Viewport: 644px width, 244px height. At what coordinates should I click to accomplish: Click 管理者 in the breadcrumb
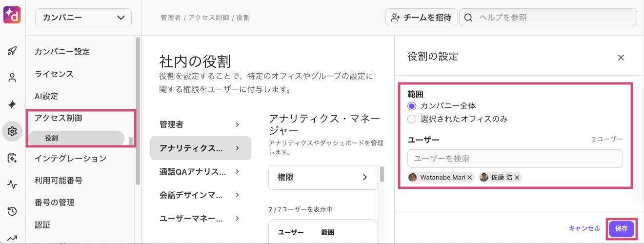171,18
